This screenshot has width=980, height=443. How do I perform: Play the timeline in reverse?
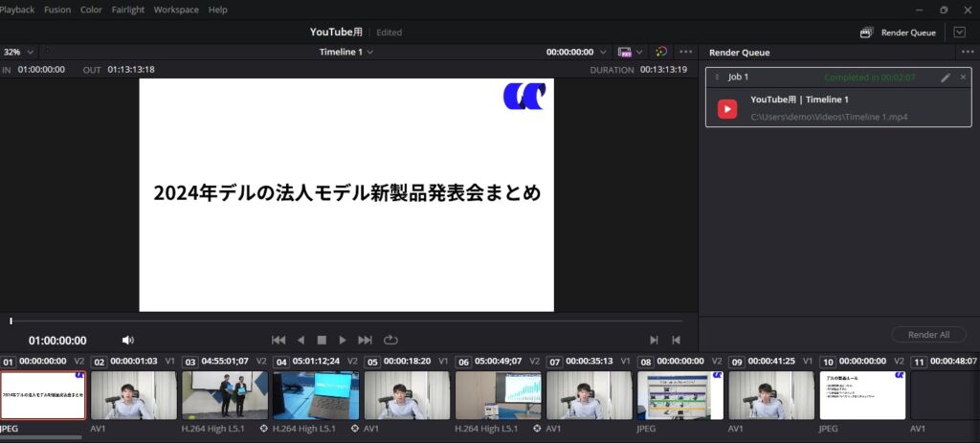click(301, 340)
